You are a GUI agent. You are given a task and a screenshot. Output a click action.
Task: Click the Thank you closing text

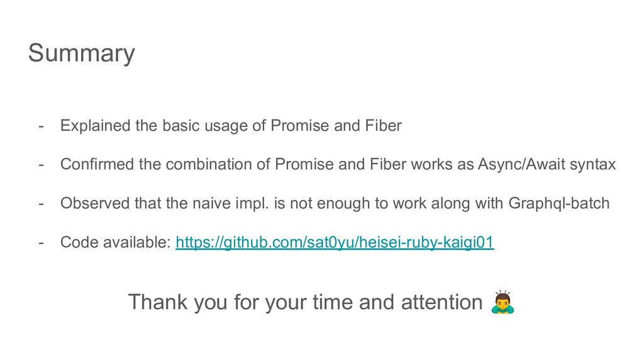pos(304,302)
